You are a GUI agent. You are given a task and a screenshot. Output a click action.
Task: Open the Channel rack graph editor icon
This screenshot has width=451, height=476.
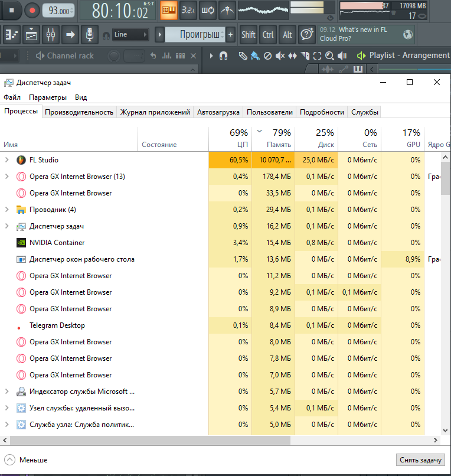point(166,56)
